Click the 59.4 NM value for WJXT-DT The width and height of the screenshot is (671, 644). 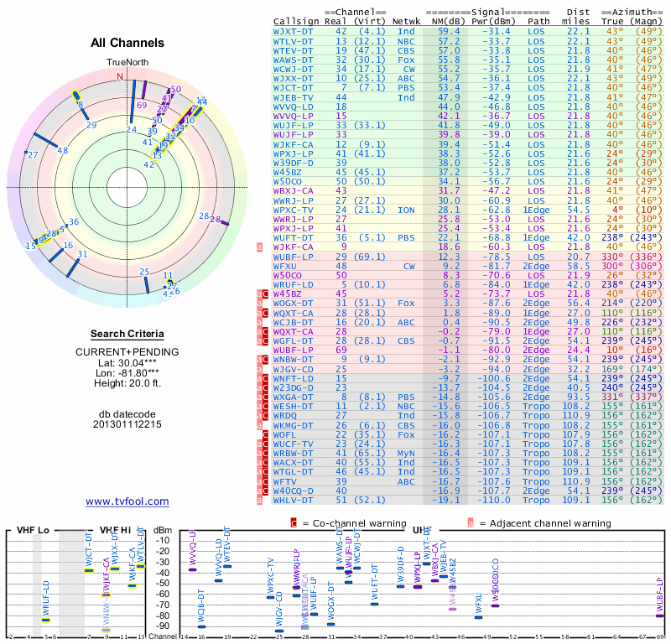tap(449, 32)
